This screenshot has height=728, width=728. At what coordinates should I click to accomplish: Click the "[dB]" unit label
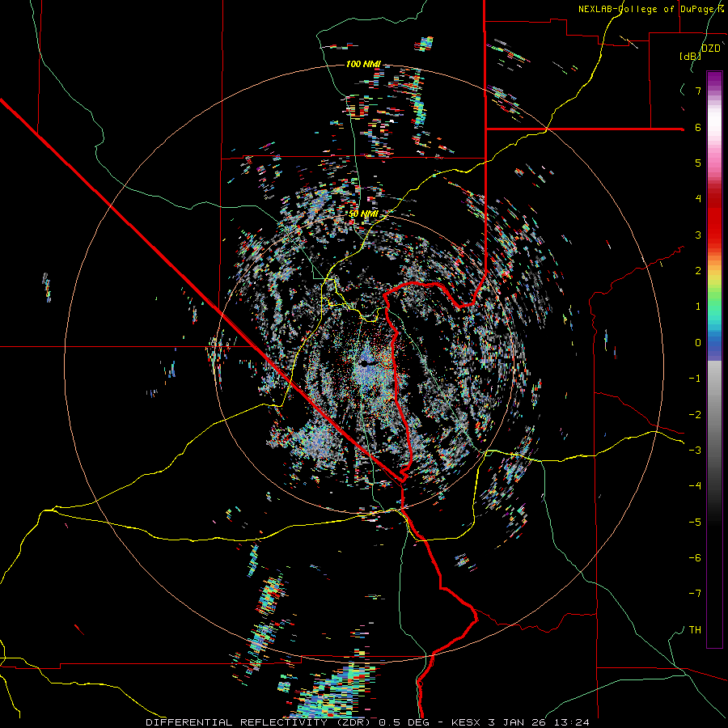click(691, 56)
